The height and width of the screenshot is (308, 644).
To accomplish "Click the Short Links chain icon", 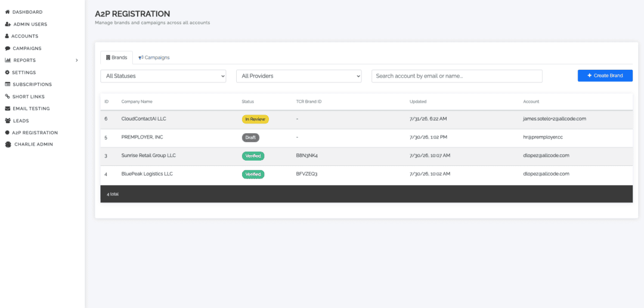I will coord(7,96).
